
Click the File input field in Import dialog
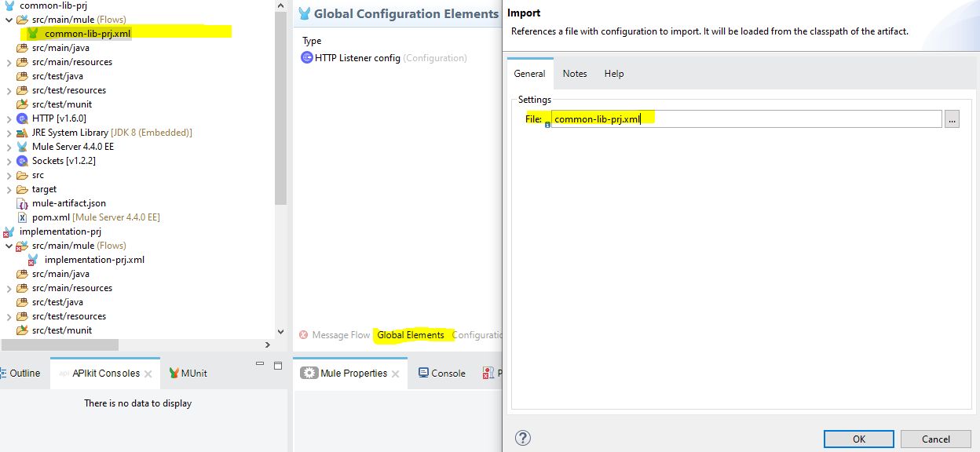[x=747, y=118]
